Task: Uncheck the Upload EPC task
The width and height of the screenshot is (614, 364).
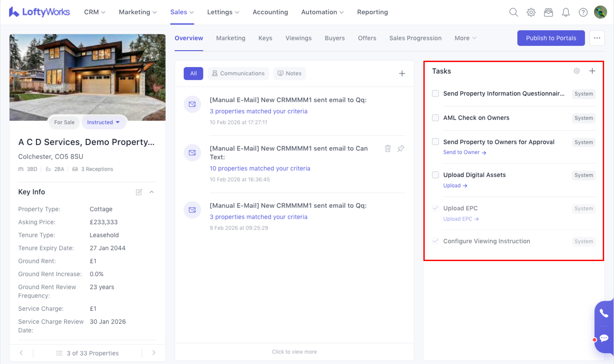Action: 435,208
